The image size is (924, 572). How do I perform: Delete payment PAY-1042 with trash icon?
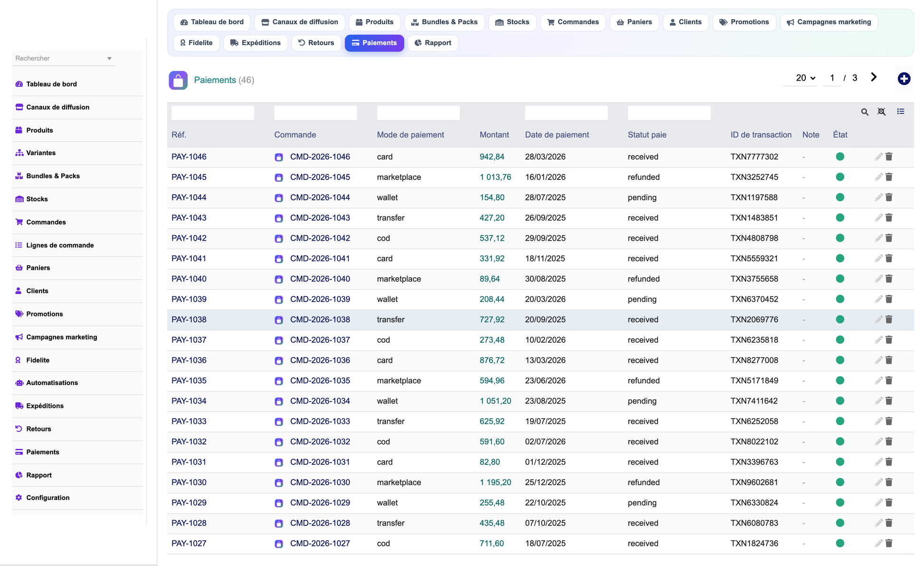click(x=889, y=238)
